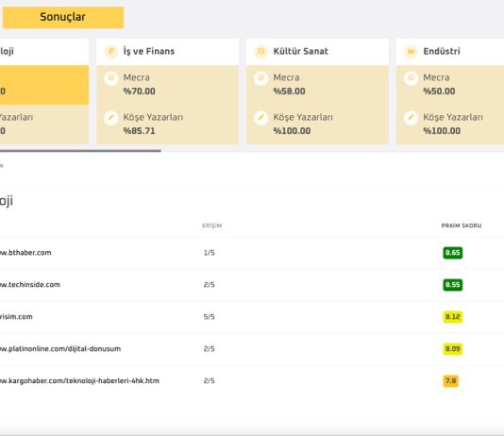Click the 2/5 erişim value for platinonline
504x436 pixels.
209,349
